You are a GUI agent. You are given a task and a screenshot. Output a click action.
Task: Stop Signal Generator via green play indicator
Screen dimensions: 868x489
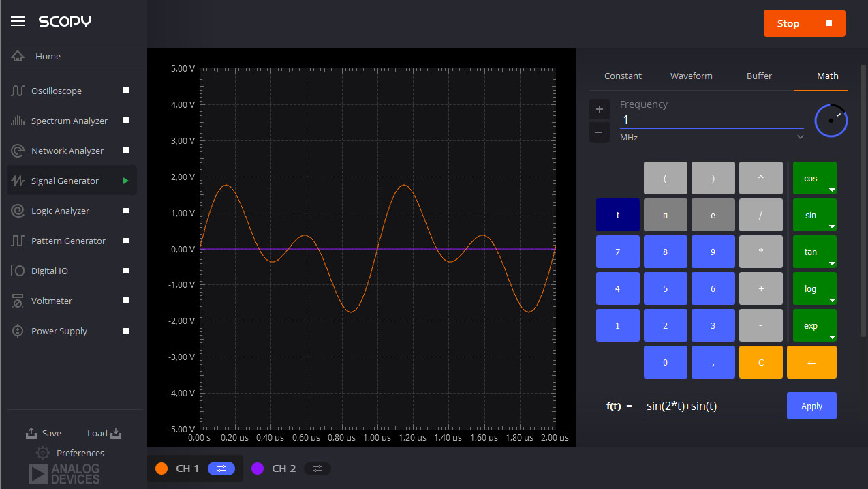click(x=126, y=181)
